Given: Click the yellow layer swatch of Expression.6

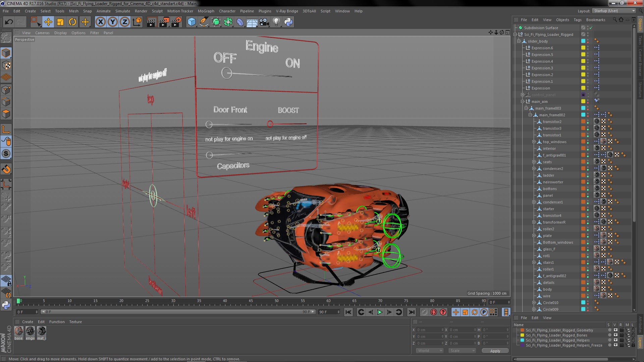Looking at the screenshot, I should click(583, 48).
